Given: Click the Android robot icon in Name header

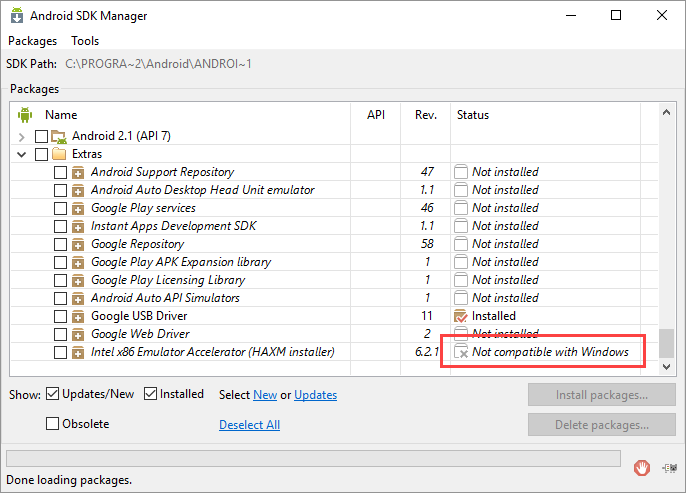Looking at the screenshot, I should 25,115.
